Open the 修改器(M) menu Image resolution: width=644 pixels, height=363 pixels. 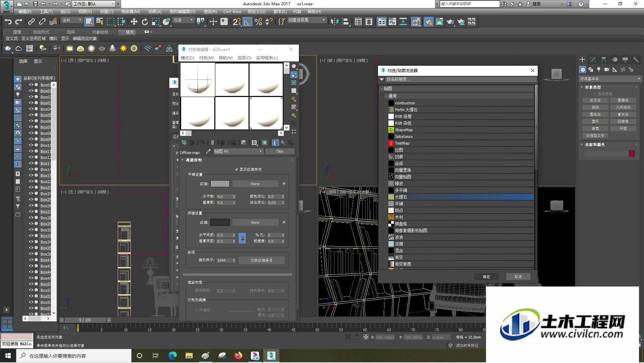130,11
